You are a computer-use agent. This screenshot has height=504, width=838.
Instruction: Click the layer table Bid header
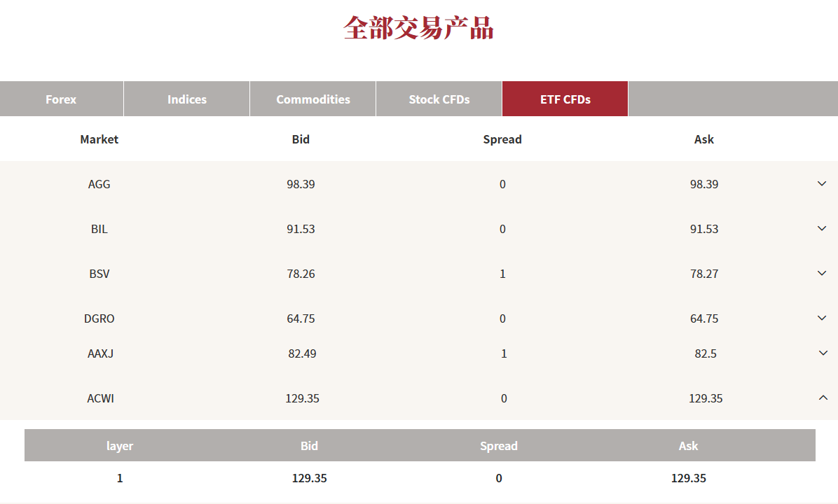coord(310,446)
